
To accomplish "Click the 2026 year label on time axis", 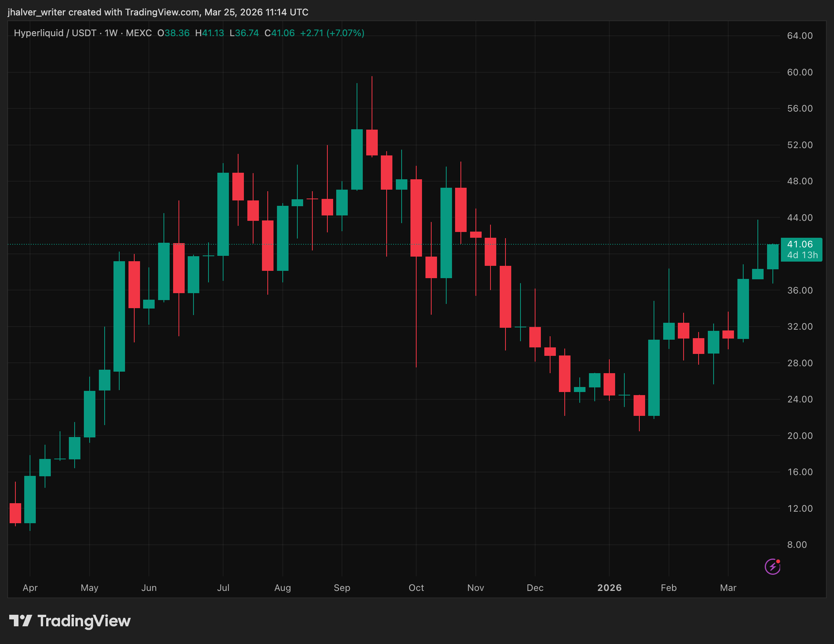I will tap(609, 588).
